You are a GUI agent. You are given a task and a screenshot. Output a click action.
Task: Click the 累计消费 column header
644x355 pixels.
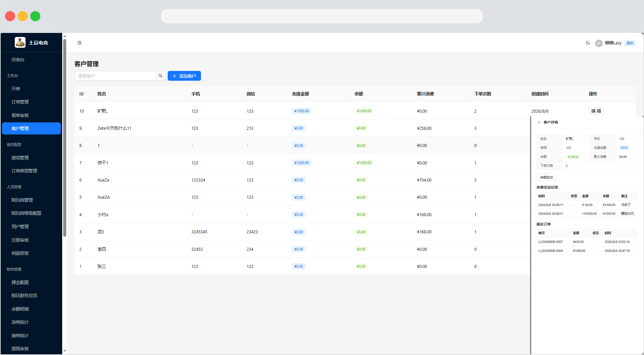tap(425, 94)
